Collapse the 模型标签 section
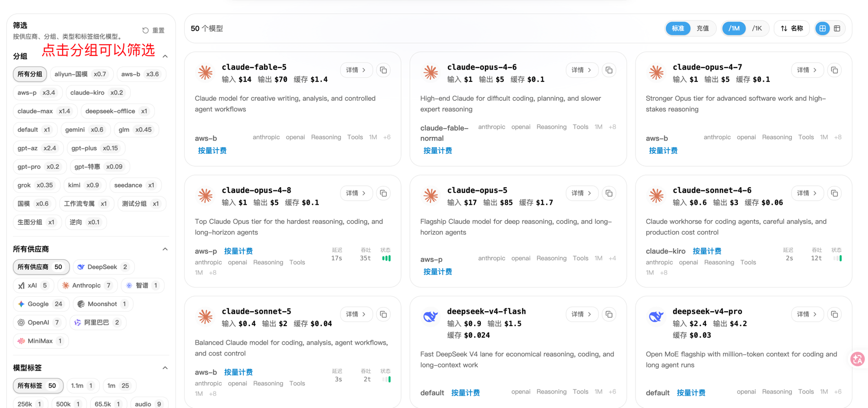Screen dimensions: 868x408 [x=165, y=368]
